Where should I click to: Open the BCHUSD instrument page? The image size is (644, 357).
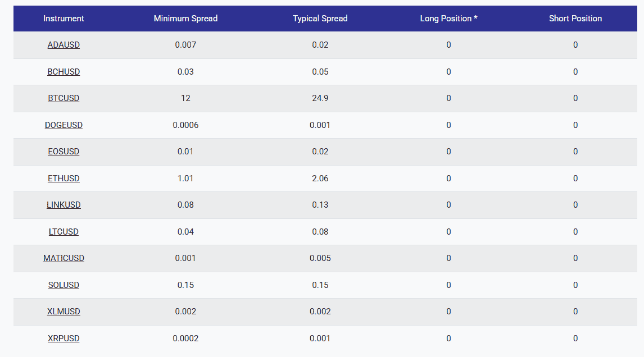point(64,72)
